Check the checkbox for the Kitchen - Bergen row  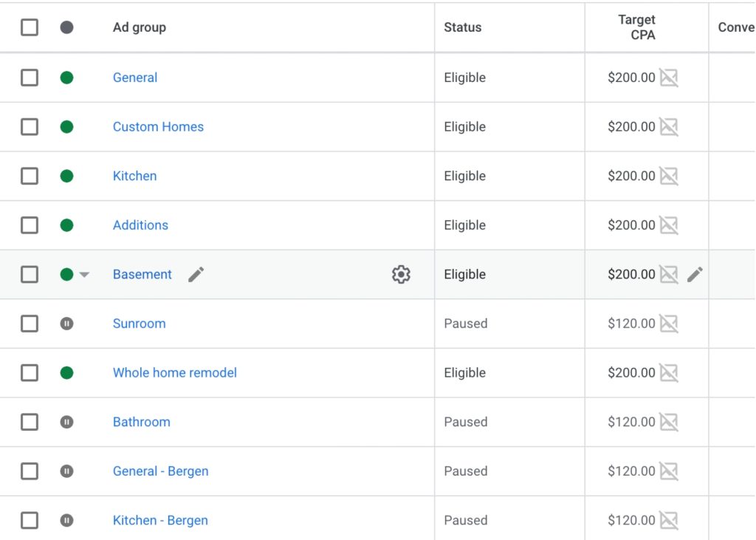point(30,520)
